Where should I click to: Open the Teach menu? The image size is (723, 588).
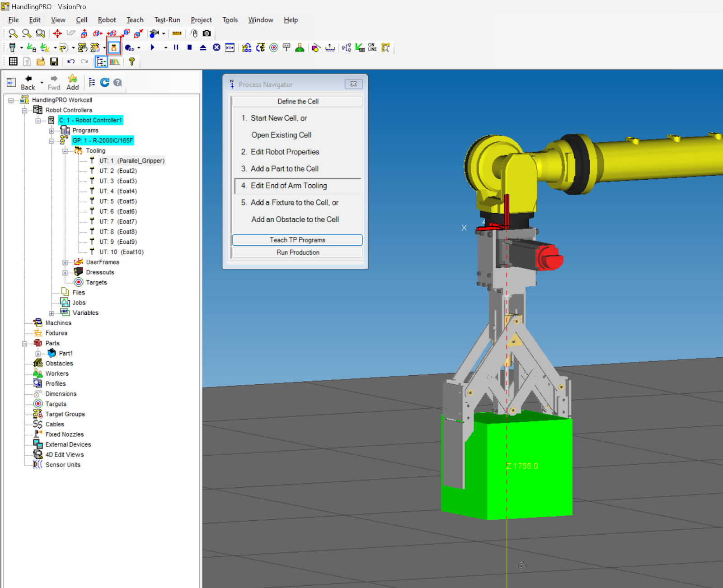coord(135,20)
